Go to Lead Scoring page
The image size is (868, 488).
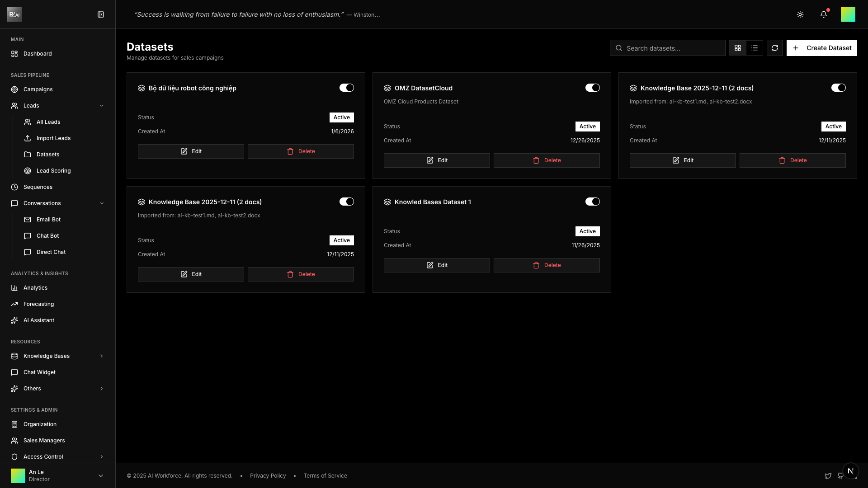pyautogui.click(x=53, y=171)
